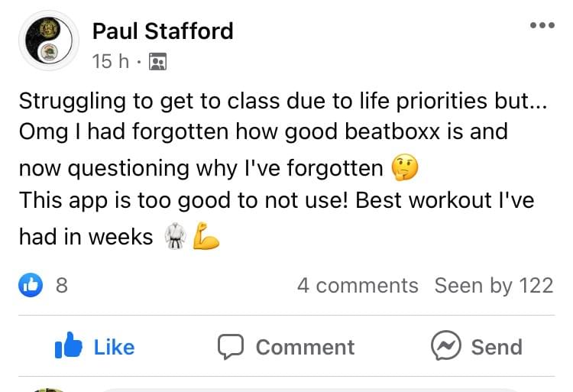Screen dimensions: 573x392
Task: Click the thinking face emoji in post
Action: [404, 167]
